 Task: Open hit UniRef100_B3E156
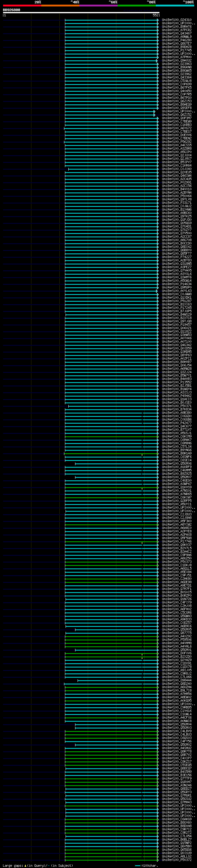177,775
